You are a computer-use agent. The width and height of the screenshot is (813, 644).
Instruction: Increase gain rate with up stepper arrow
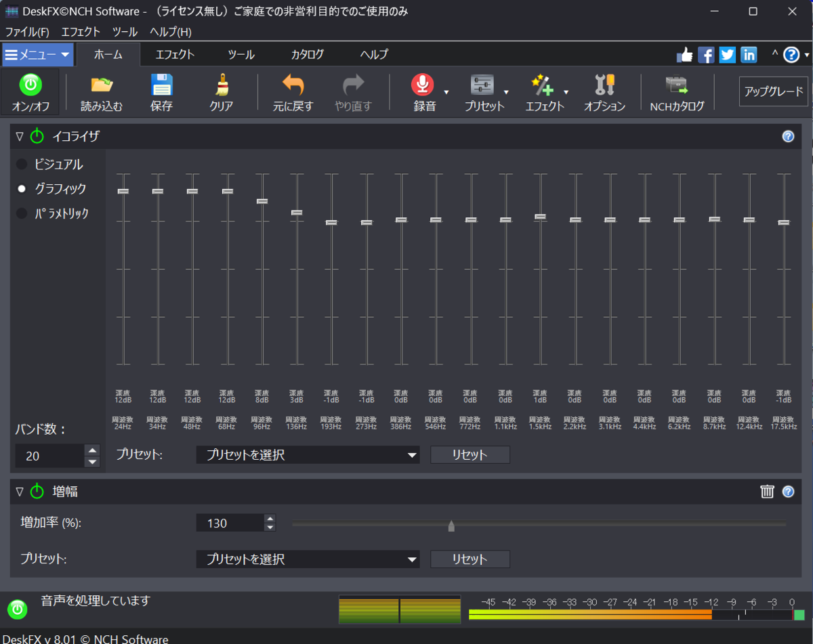(270, 519)
